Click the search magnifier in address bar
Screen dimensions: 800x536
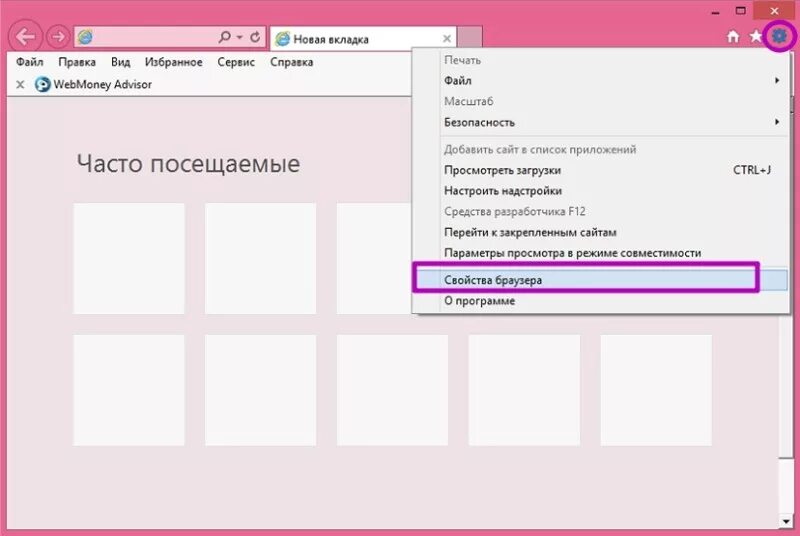[x=224, y=37]
